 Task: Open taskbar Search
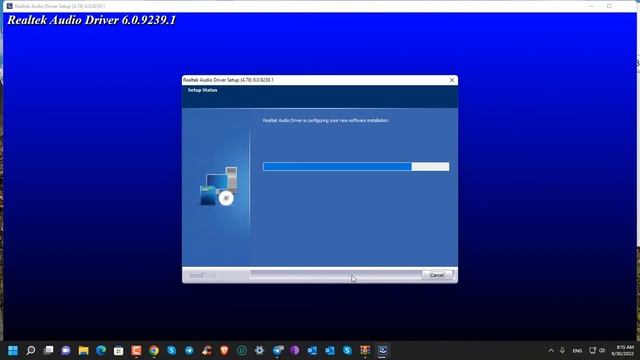(31, 351)
